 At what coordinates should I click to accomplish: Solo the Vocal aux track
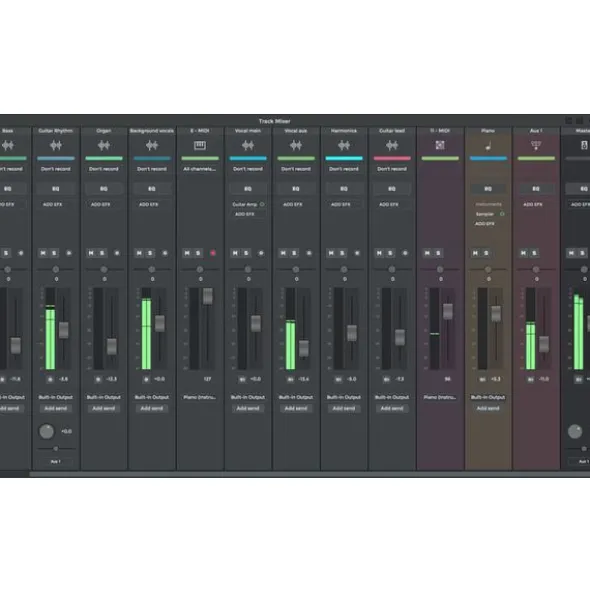294,253
